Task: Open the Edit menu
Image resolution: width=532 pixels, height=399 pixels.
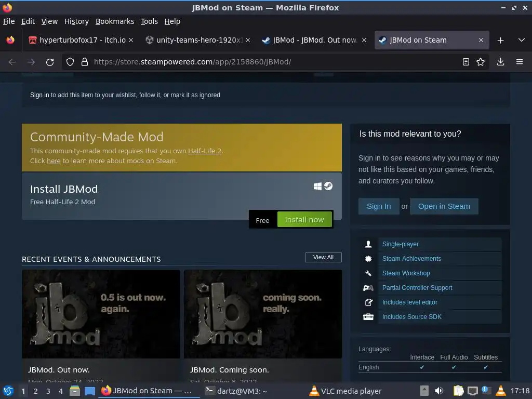Action: (28, 21)
